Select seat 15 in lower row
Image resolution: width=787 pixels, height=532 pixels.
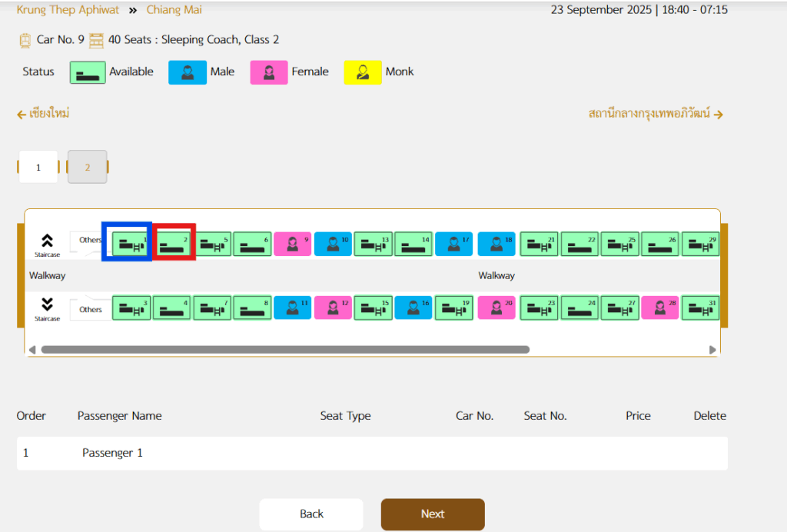pyautogui.click(x=373, y=308)
